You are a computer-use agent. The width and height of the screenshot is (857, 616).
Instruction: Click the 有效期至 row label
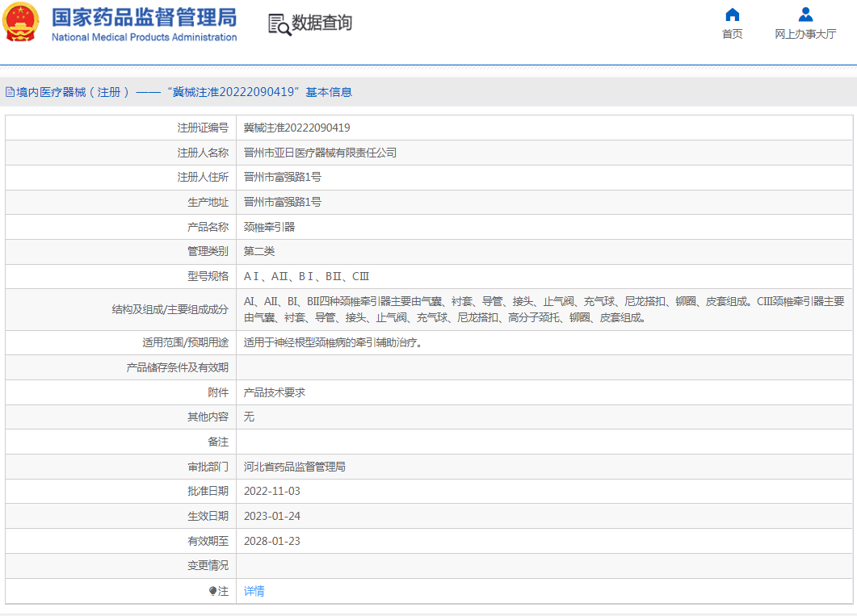(x=208, y=541)
